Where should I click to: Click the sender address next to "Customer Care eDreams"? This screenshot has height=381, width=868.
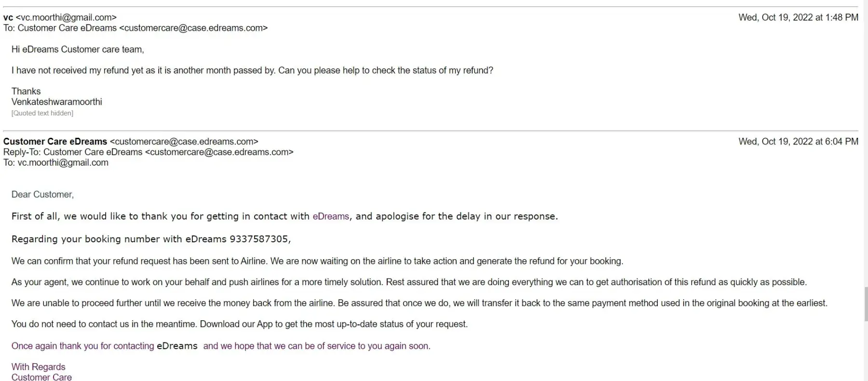pos(184,142)
